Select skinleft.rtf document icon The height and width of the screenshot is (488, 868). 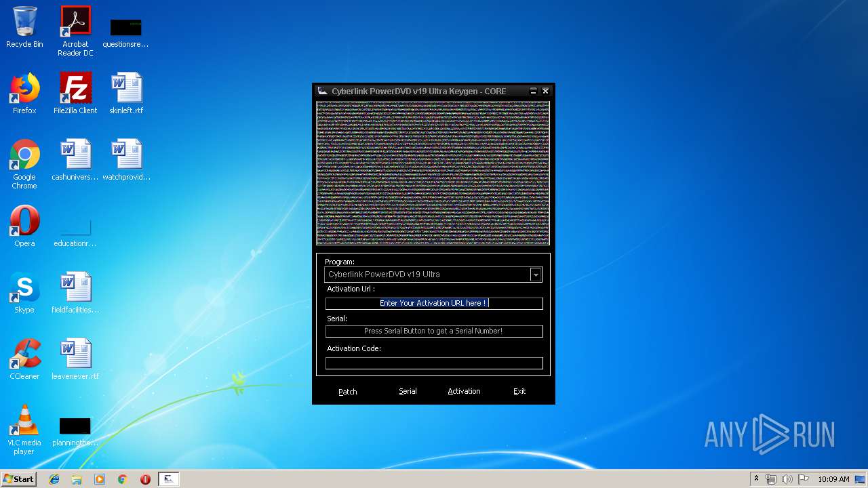[126, 94]
